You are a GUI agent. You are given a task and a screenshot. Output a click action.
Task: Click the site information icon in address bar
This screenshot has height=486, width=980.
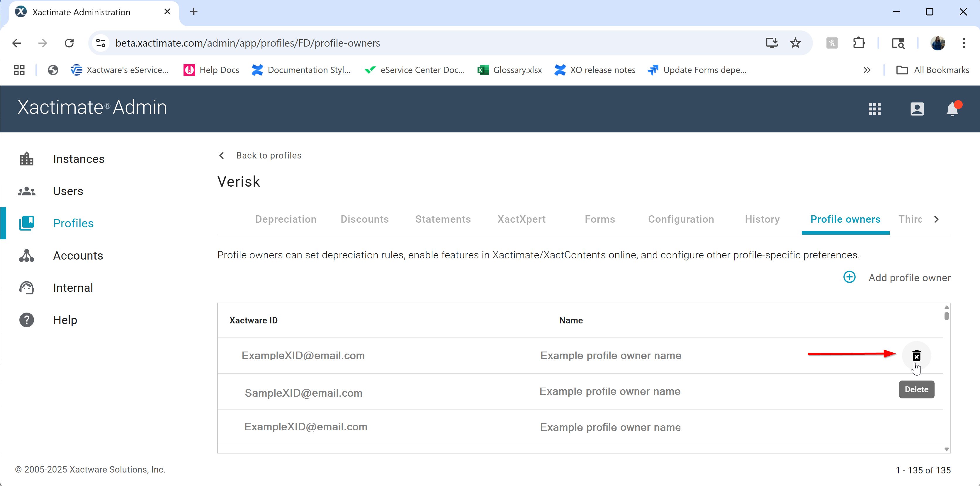point(101,43)
